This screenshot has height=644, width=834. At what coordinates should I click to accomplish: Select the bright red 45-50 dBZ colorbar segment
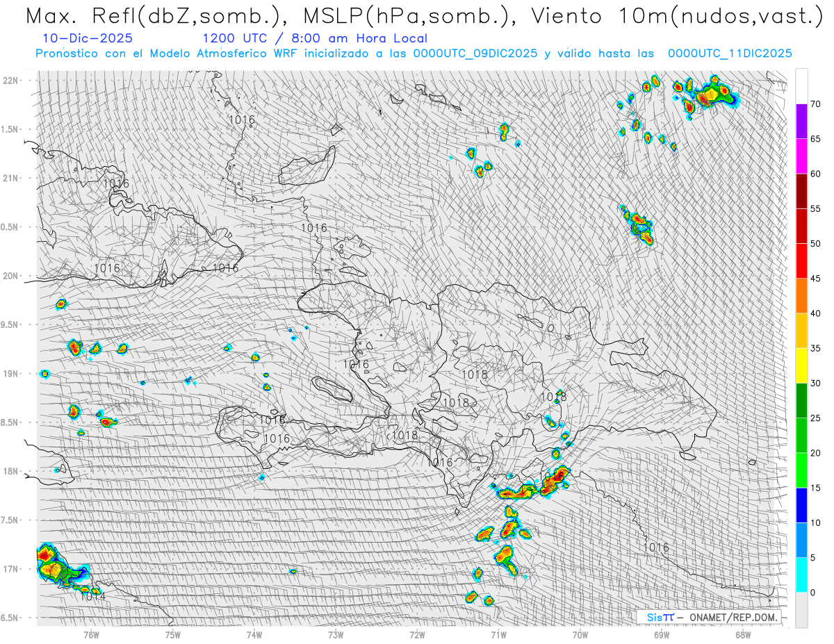click(x=801, y=261)
